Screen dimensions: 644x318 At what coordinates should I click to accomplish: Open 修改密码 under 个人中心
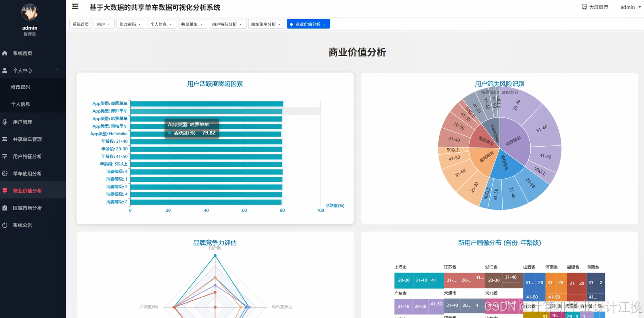(x=33, y=87)
